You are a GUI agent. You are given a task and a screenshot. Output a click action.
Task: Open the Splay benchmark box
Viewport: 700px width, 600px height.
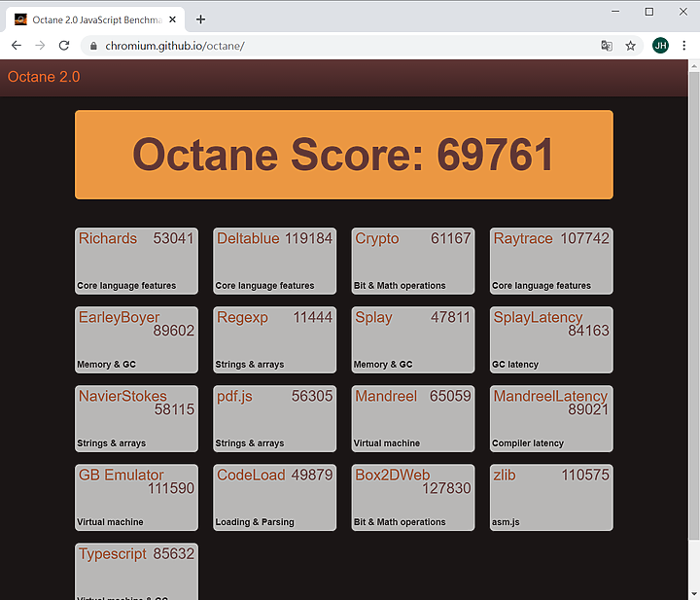[x=413, y=339]
